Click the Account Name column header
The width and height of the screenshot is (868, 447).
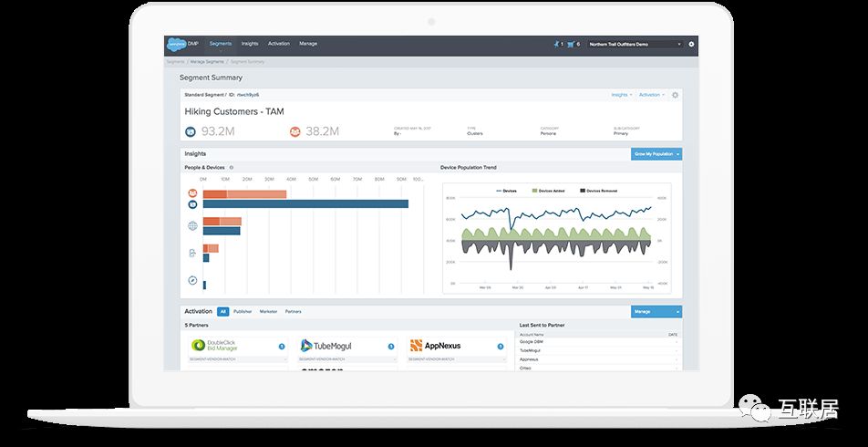tap(532, 335)
